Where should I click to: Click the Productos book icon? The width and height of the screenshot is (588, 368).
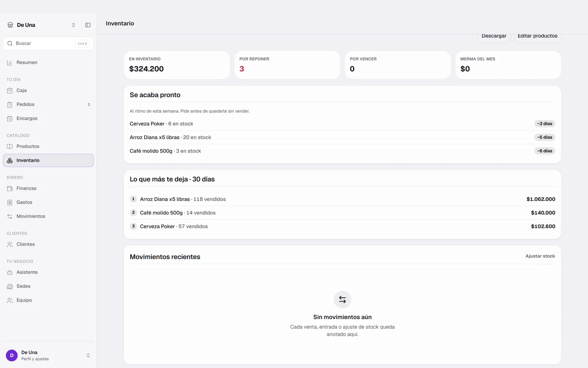coord(10,146)
